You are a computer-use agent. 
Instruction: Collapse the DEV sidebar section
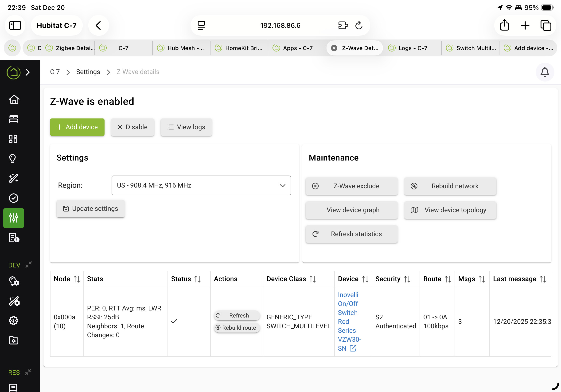(29, 265)
